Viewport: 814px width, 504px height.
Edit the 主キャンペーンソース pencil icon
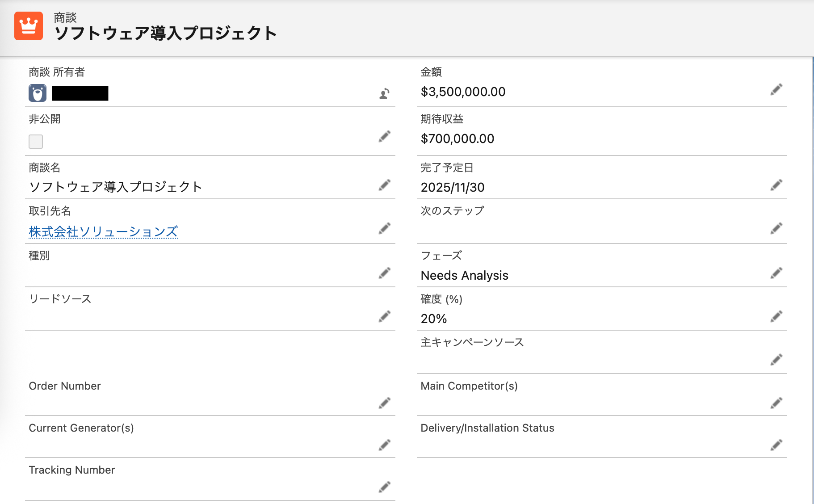(776, 360)
